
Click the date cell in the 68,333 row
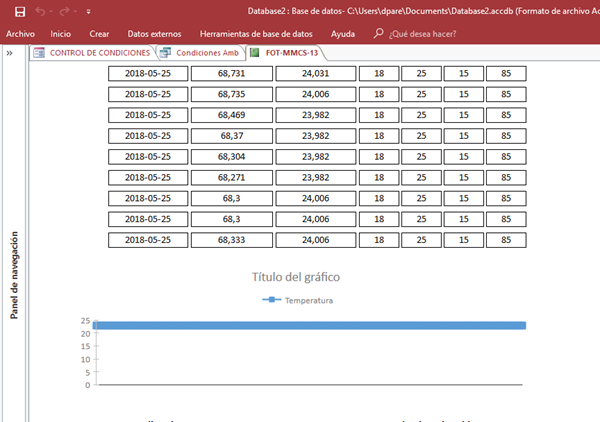[x=148, y=240]
